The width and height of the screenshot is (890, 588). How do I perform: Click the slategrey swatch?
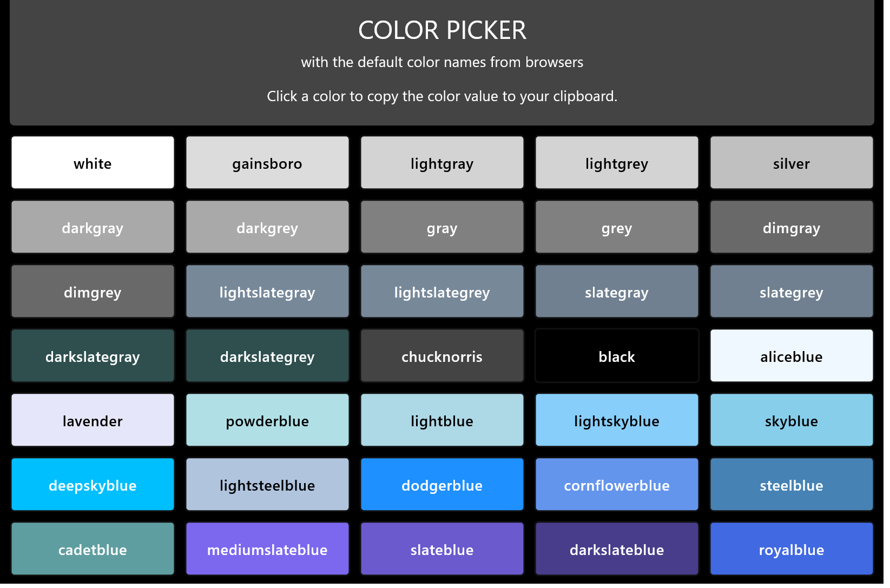[x=792, y=292]
